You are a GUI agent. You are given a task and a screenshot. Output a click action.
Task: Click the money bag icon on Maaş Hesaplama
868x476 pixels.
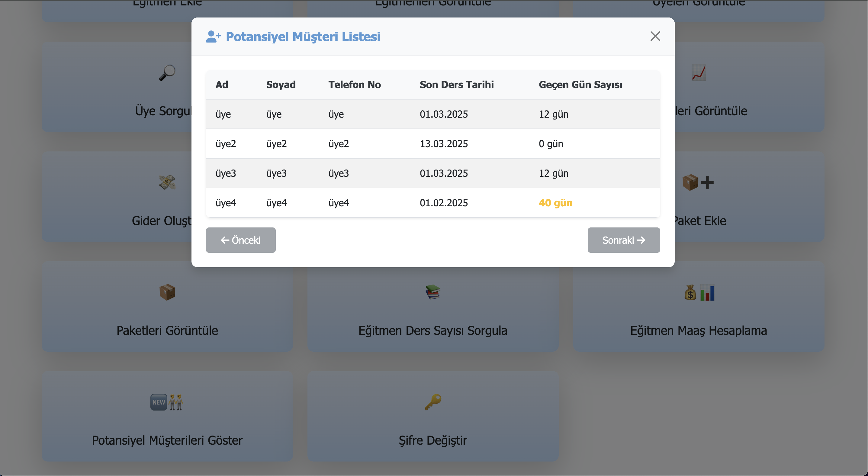(x=690, y=293)
